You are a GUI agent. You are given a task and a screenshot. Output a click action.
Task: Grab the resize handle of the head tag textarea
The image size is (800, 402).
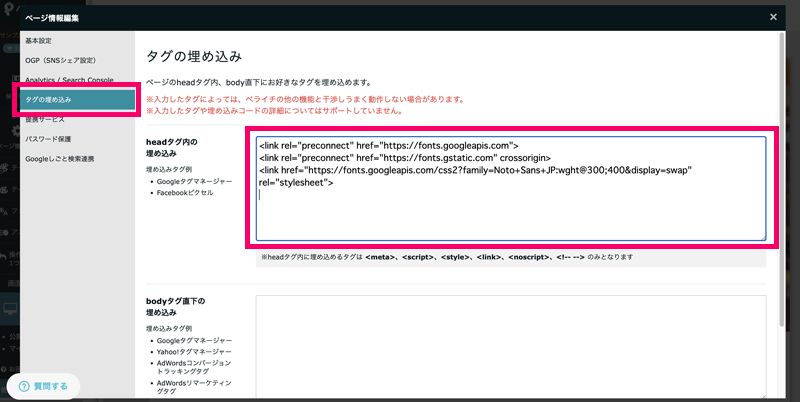click(x=761, y=237)
